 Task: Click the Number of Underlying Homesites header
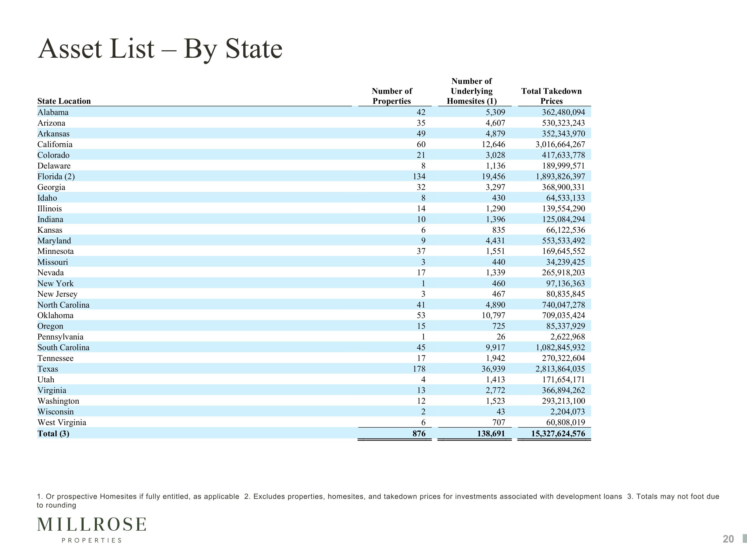471,91
